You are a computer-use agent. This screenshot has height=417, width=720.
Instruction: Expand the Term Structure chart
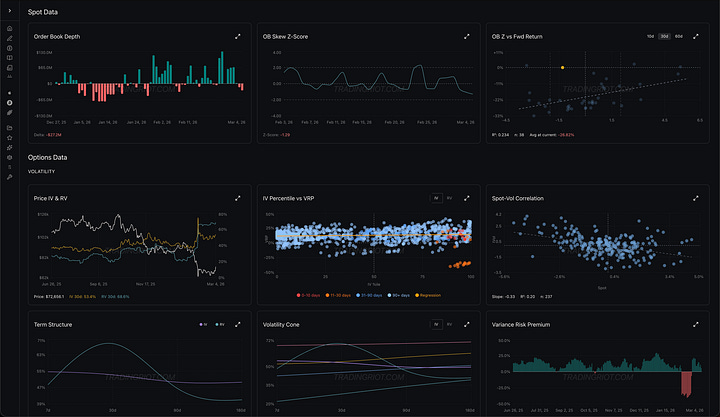[x=238, y=324]
